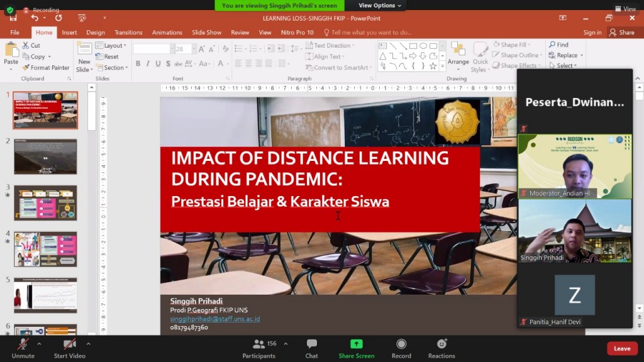Start Video in the Zoom toolbar
This screenshot has height=362, width=644.
click(x=69, y=345)
